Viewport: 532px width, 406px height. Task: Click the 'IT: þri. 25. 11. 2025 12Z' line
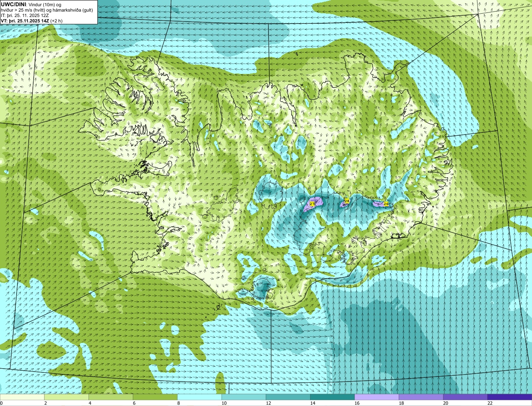(25, 15)
